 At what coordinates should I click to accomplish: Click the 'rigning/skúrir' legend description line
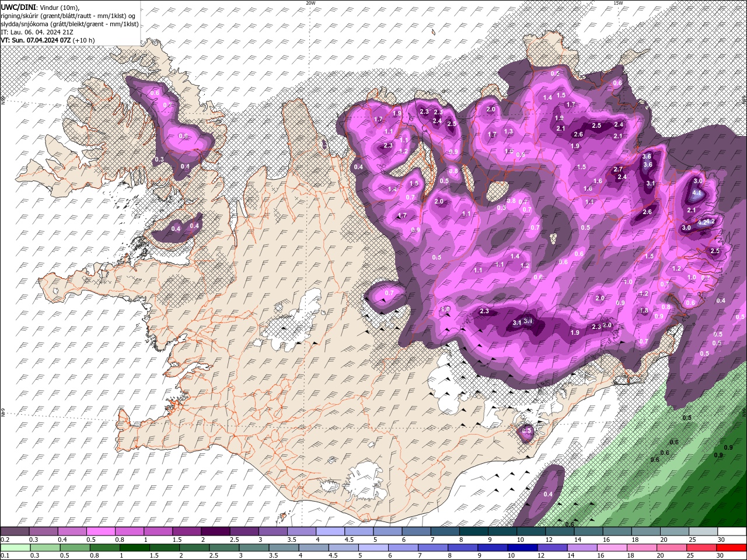69,16
